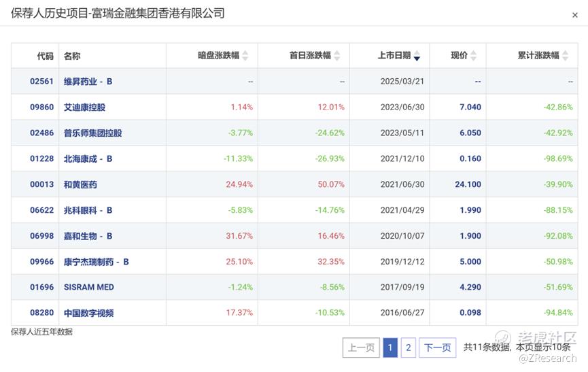Select listing date 2021/12/10
This screenshot has width=588, height=372.
[x=402, y=158]
